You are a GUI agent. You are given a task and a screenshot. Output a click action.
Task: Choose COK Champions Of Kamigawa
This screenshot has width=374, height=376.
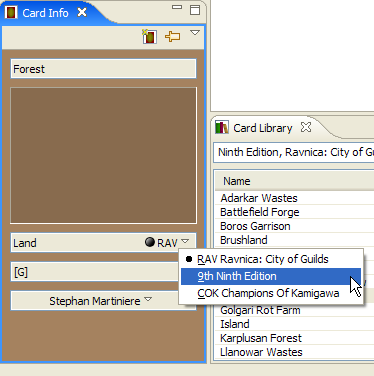tap(271, 293)
